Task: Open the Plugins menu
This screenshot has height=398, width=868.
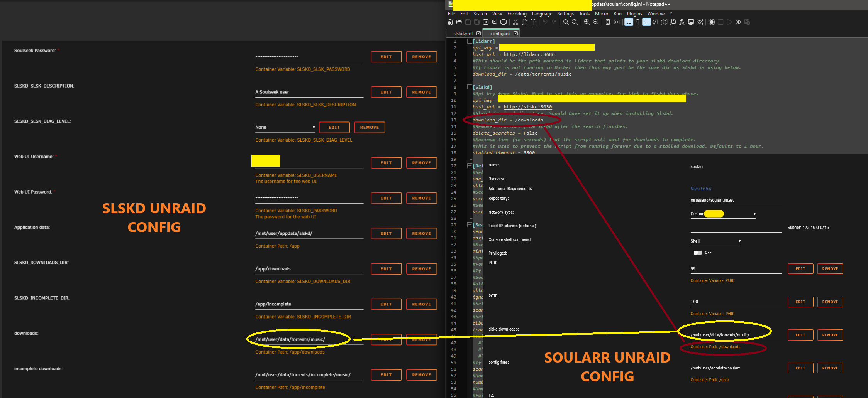Action: [x=635, y=14]
